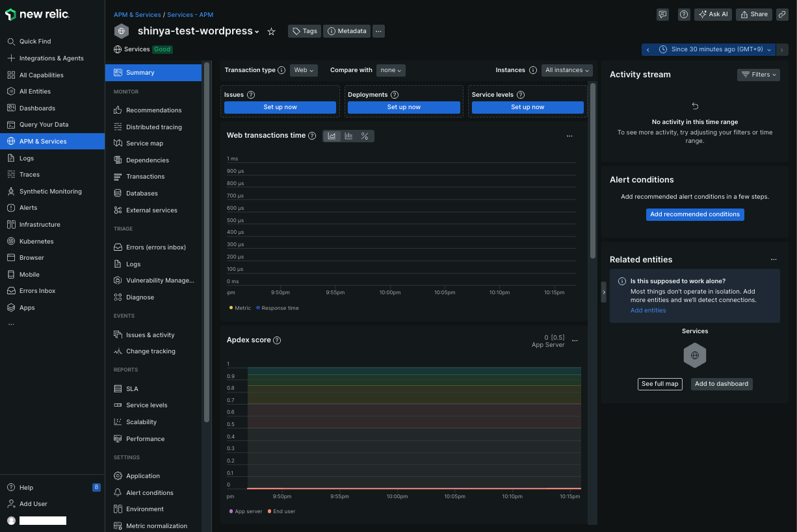Click the Help notification badge 8
Viewport: 797px width, 532px height.
(x=96, y=487)
